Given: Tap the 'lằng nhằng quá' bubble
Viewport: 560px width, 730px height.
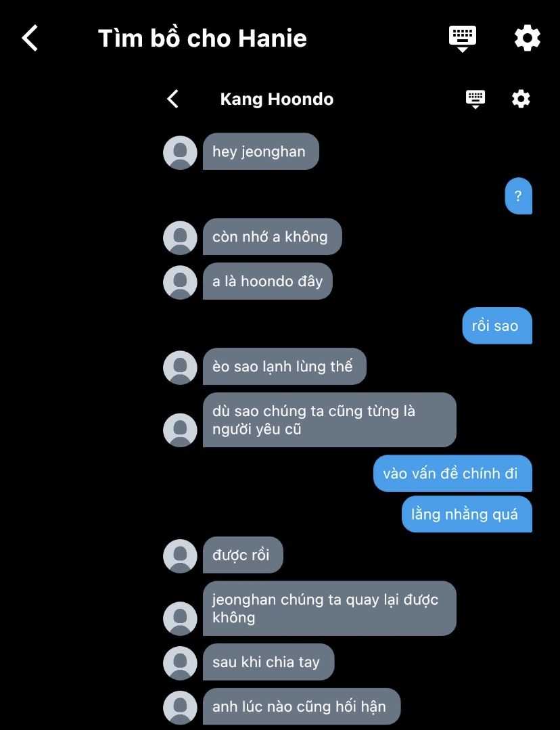Looking at the screenshot, I should [467, 514].
